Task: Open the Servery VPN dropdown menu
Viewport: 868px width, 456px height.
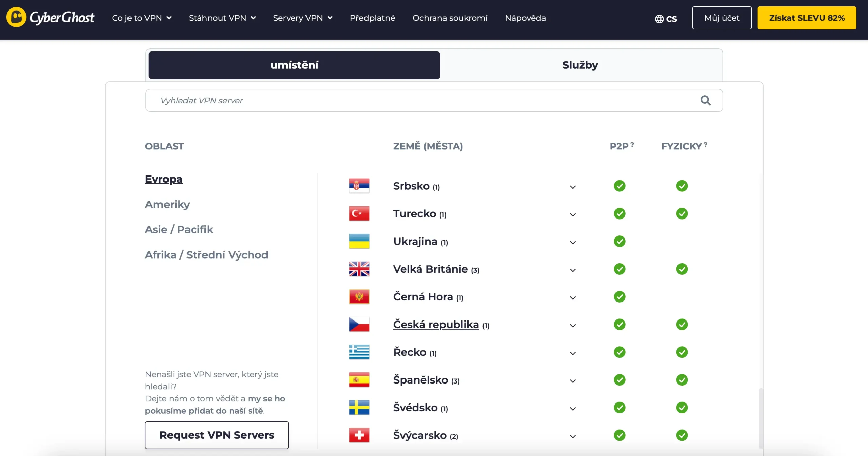Action: click(302, 18)
